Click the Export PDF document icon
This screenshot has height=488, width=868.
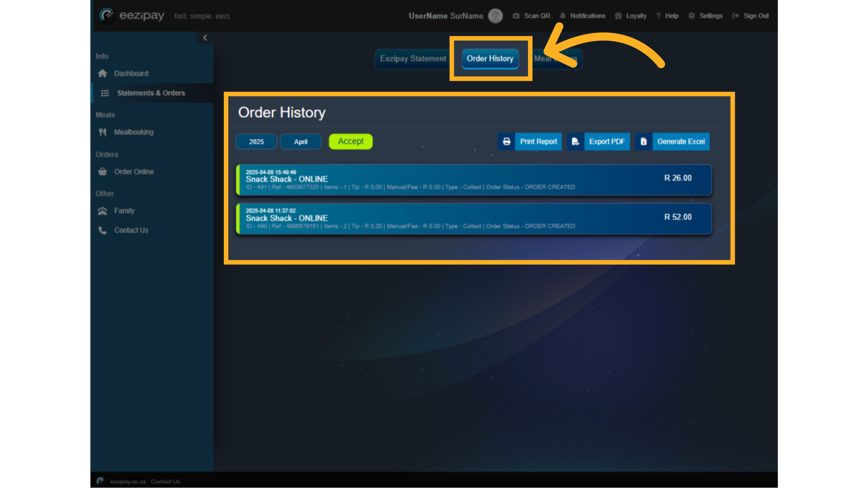575,141
